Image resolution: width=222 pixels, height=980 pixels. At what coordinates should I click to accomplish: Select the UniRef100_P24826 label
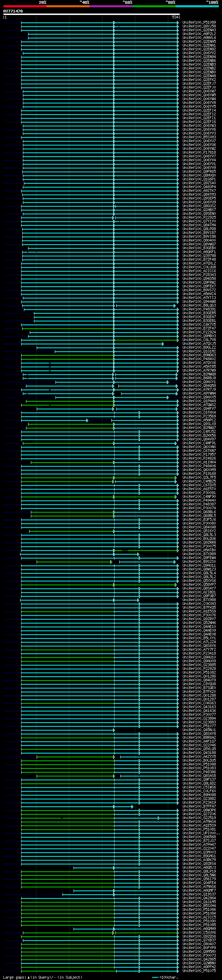[x=199, y=459]
